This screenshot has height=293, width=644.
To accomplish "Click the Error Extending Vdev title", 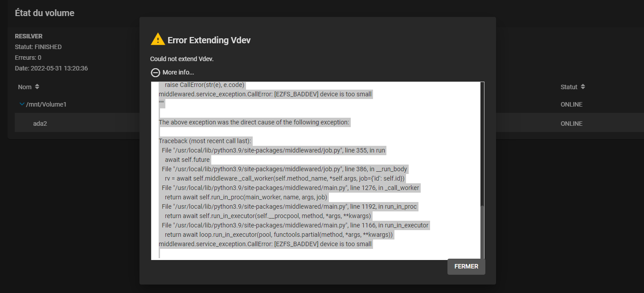I will tap(209, 40).
